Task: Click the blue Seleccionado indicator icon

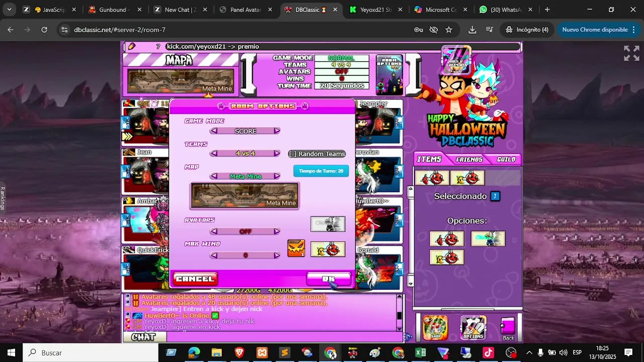Action: (x=495, y=196)
